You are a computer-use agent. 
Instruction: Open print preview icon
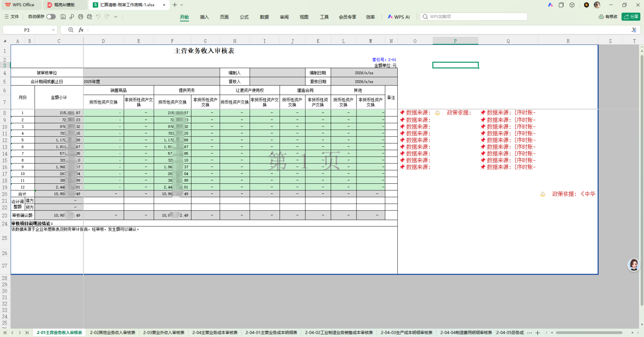point(89,17)
